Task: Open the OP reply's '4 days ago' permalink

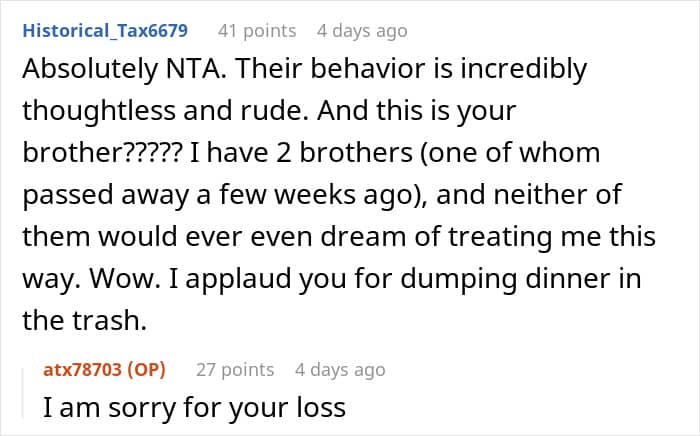Action: 340,370
